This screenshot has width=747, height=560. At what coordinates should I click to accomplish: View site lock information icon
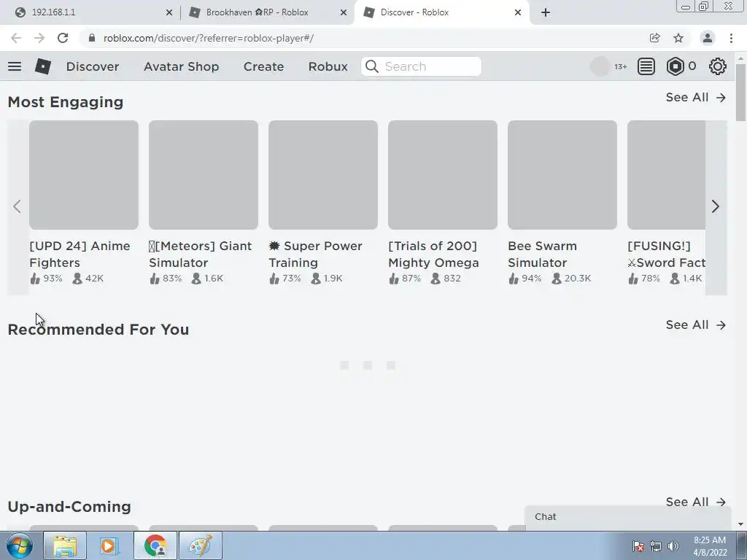[x=92, y=38]
